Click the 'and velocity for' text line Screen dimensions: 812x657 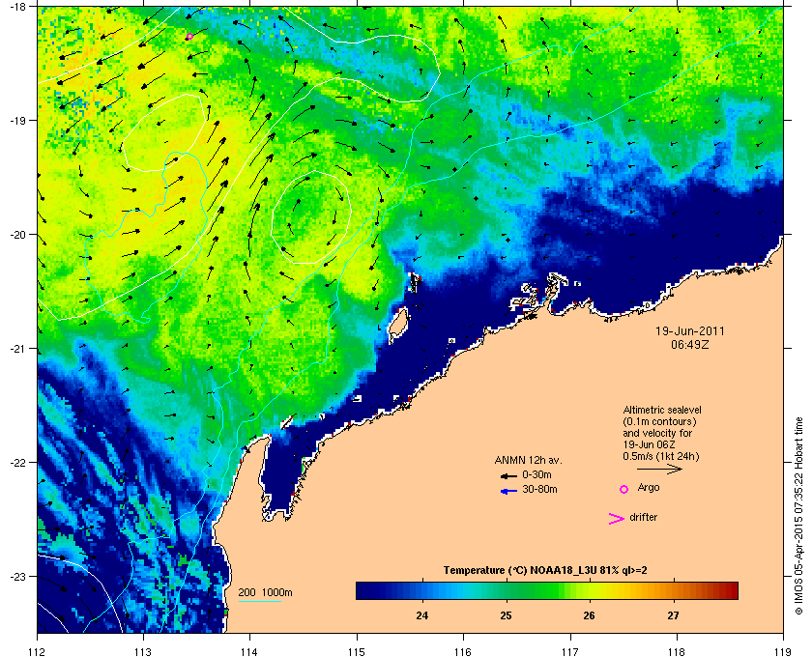657,433
